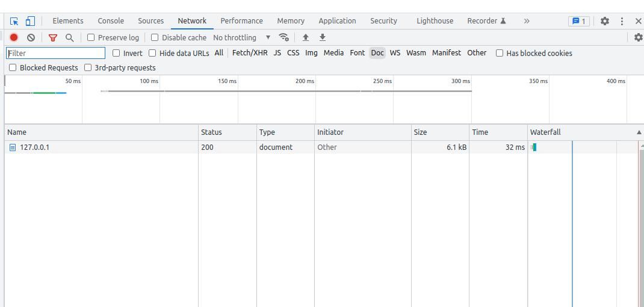Viewport: 644px width, 307px height.
Task: Click the export HAR download icon
Action: tap(323, 37)
